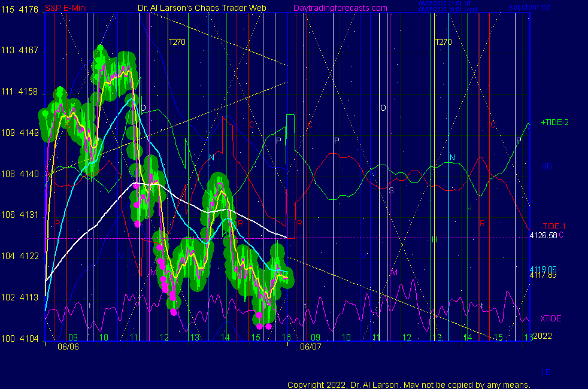Screen dimensions: 588x389
Task: Click the yellow 4117.89 price value
Action: click(x=543, y=275)
